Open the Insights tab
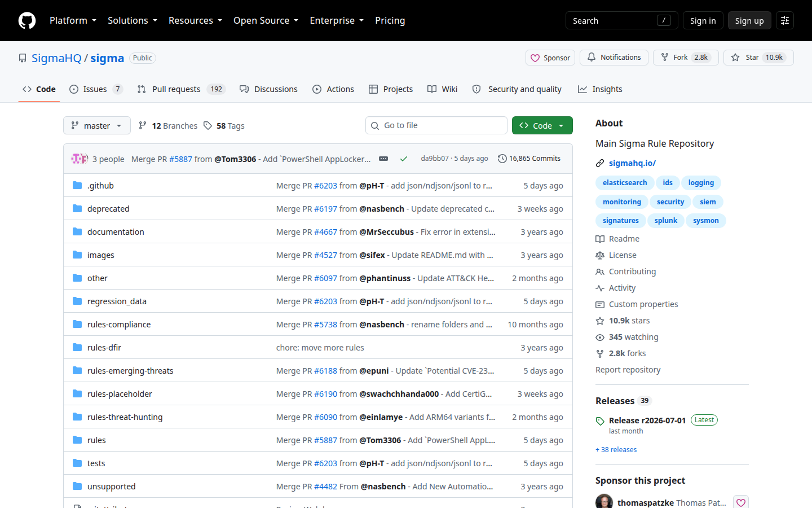This screenshot has height=508, width=812. tap(600, 89)
